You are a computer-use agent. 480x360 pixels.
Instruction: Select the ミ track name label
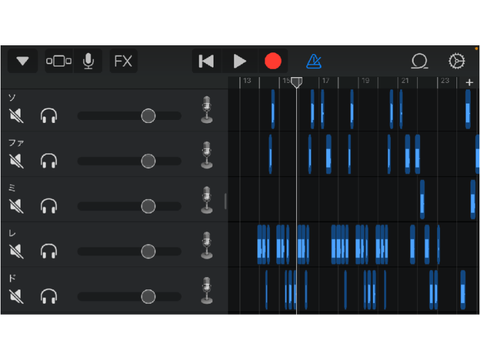[x=12, y=188]
